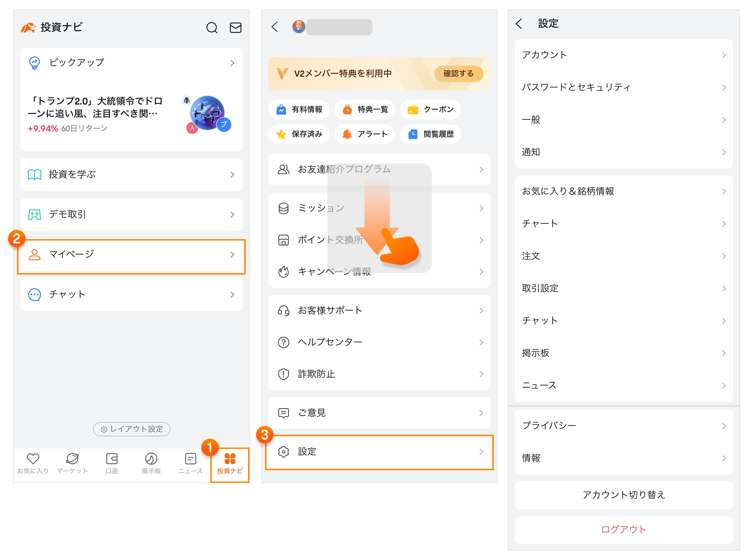Open the drone news thumbnail image
Viewport: 748px width, 560px height.
pos(207,113)
